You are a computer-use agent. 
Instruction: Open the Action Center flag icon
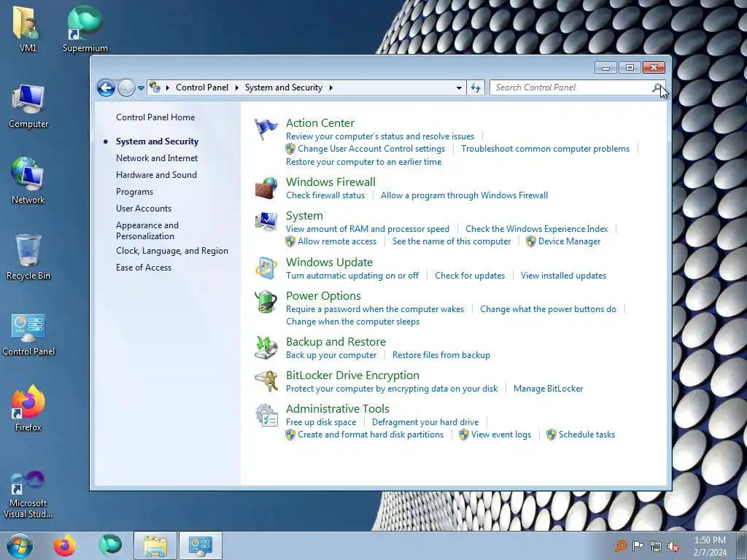pyautogui.click(x=266, y=129)
